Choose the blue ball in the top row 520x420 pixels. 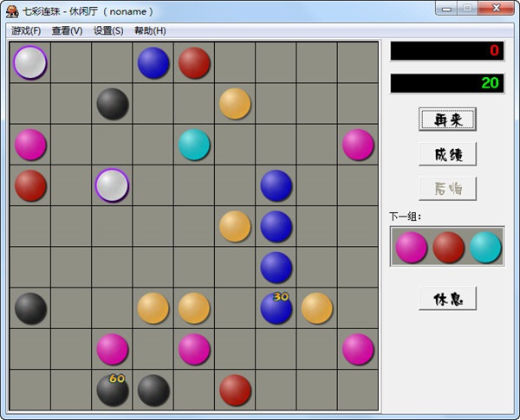pos(153,62)
